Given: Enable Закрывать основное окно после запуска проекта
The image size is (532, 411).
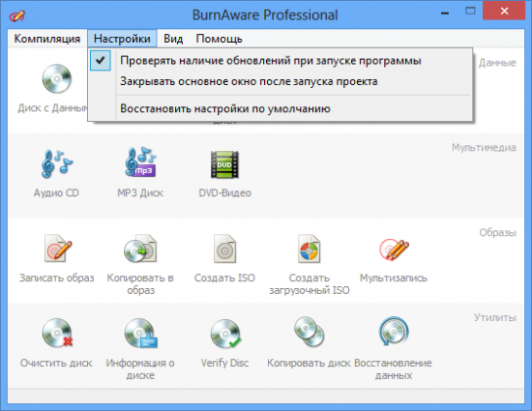Looking at the screenshot, I should (x=281, y=81).
